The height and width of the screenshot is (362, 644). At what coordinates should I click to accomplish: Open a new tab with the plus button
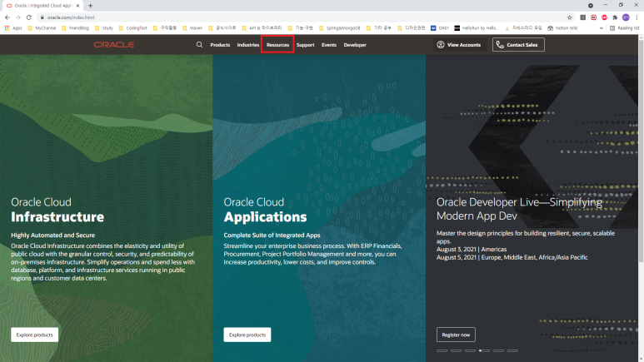click(90, 6)
